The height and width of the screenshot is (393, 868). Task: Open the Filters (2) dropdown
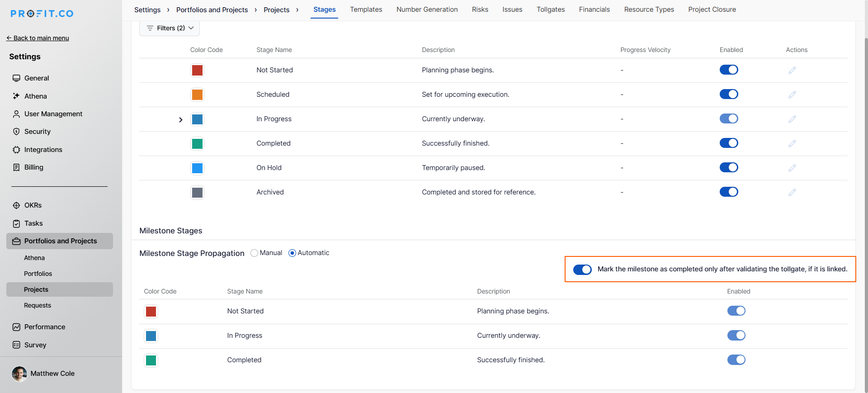point(170,28)
